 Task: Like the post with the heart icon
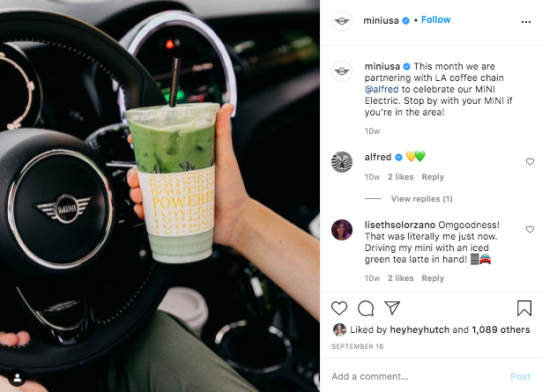pyautogui.click(x=339, y=308)
